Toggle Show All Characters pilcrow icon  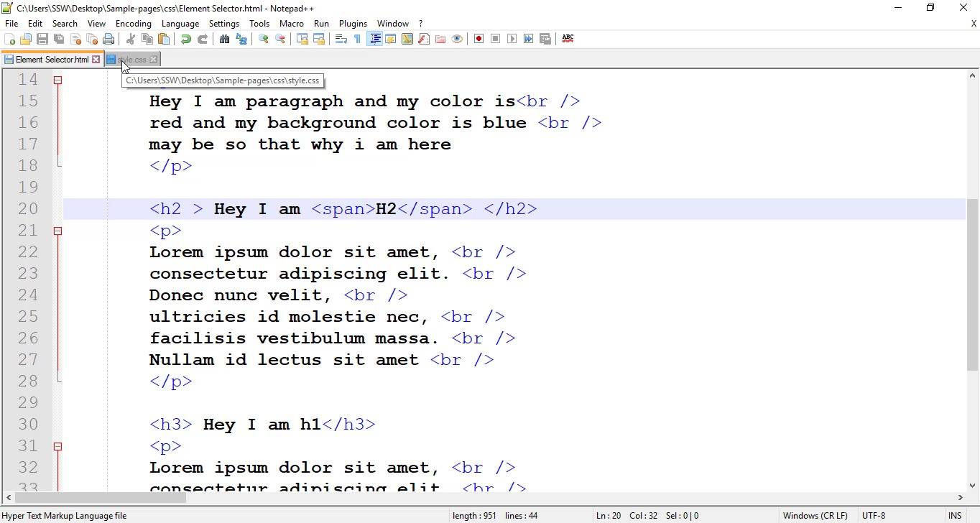tap(358, 39)
